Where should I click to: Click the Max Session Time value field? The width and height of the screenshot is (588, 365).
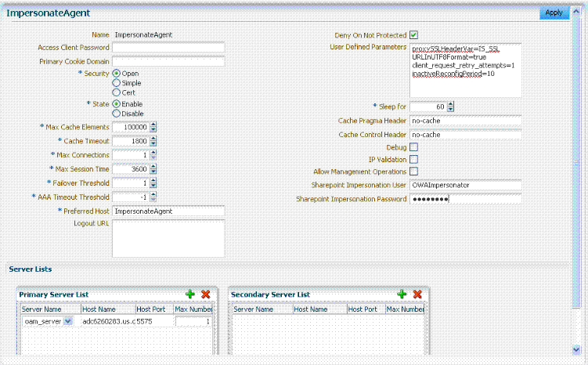coord(131,169)
